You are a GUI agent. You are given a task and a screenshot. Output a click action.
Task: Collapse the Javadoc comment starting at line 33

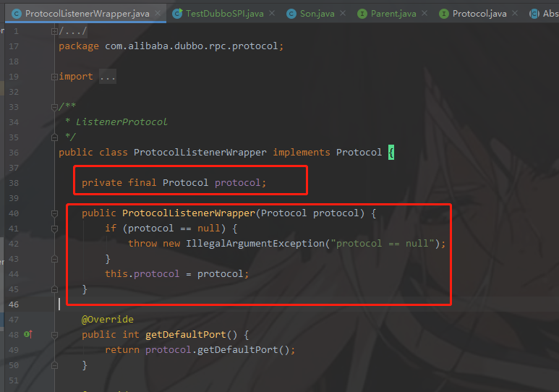(54, 106)
